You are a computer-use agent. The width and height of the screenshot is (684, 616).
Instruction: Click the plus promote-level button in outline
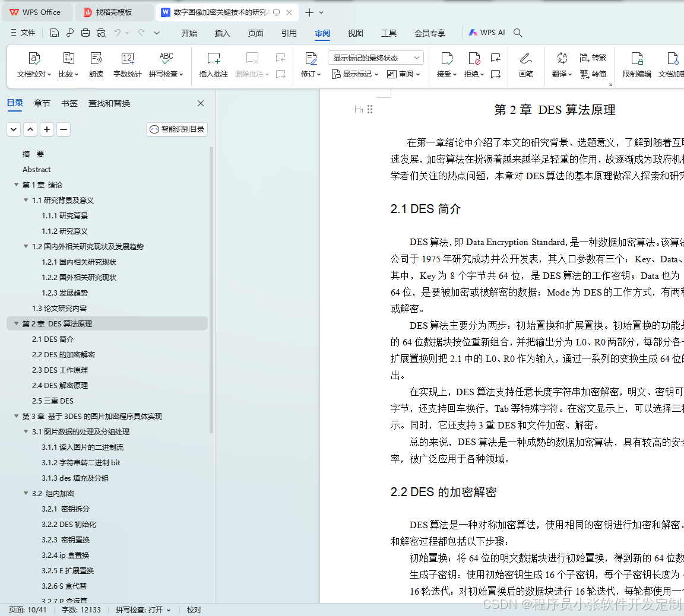(x=47, y=129)
